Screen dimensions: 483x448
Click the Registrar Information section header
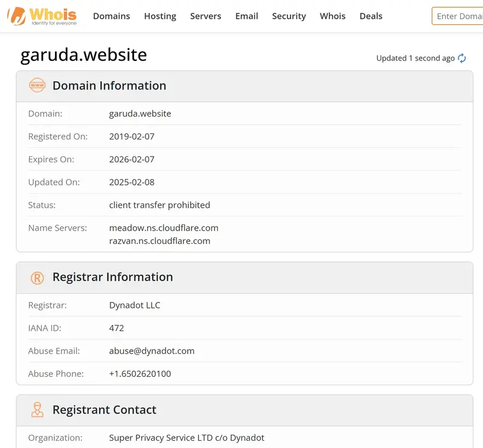click(x=245, y=278)
